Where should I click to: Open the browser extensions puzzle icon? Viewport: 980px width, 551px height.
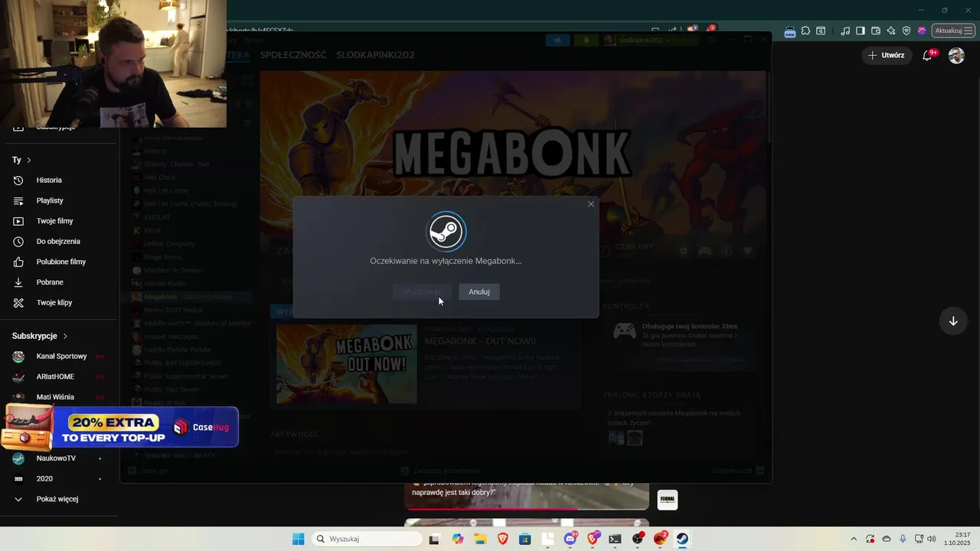coord(805,31)
